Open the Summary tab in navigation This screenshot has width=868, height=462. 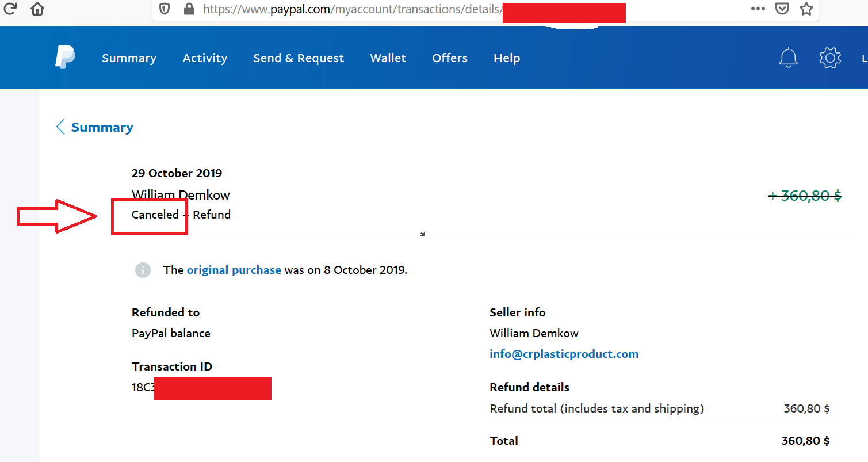click(x=129, y=58)
